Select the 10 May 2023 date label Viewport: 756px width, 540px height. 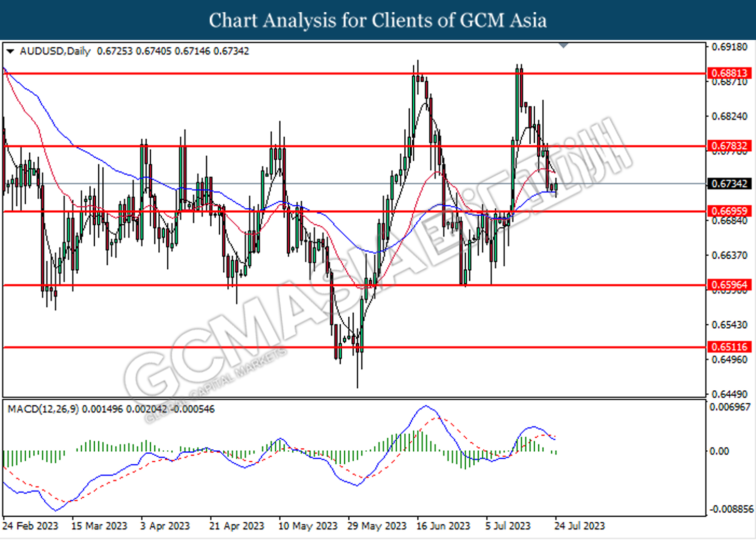click(x=308, y=526)
